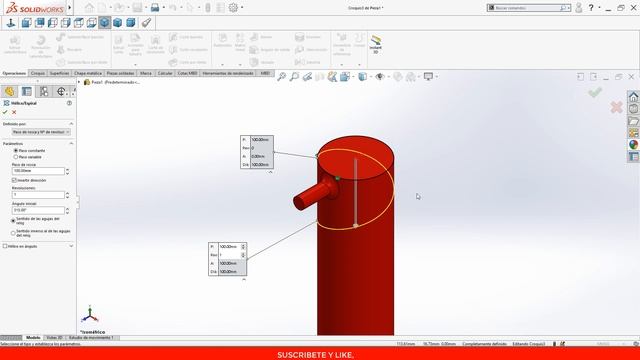The image size is (640, 360).
Task: Toggle Invertir dirección checkbox
Action: 14,180
